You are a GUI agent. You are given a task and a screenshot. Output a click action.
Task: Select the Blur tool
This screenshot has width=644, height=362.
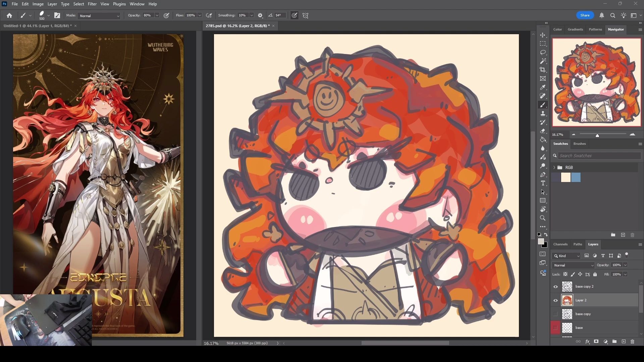(x=543, y=148)
